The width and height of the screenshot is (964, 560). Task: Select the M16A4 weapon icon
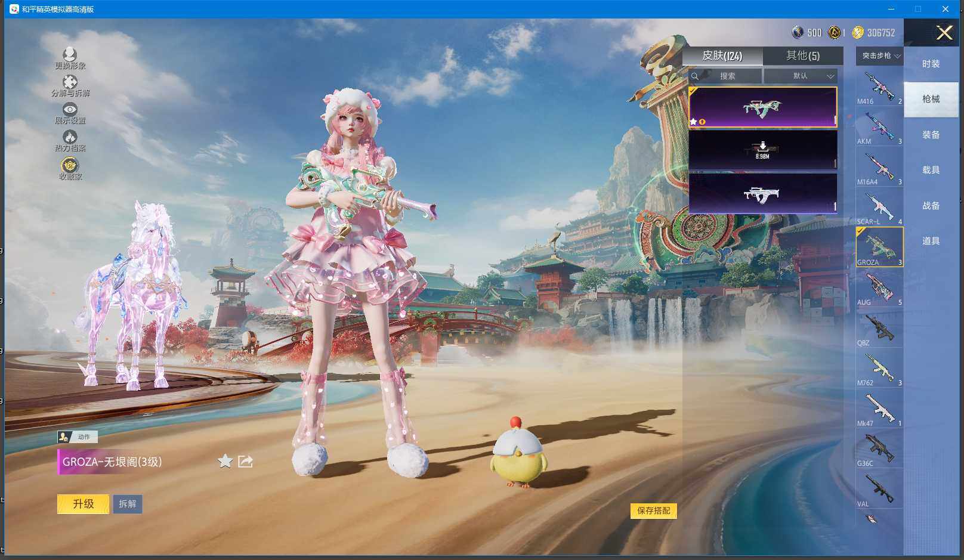[879, 167]
